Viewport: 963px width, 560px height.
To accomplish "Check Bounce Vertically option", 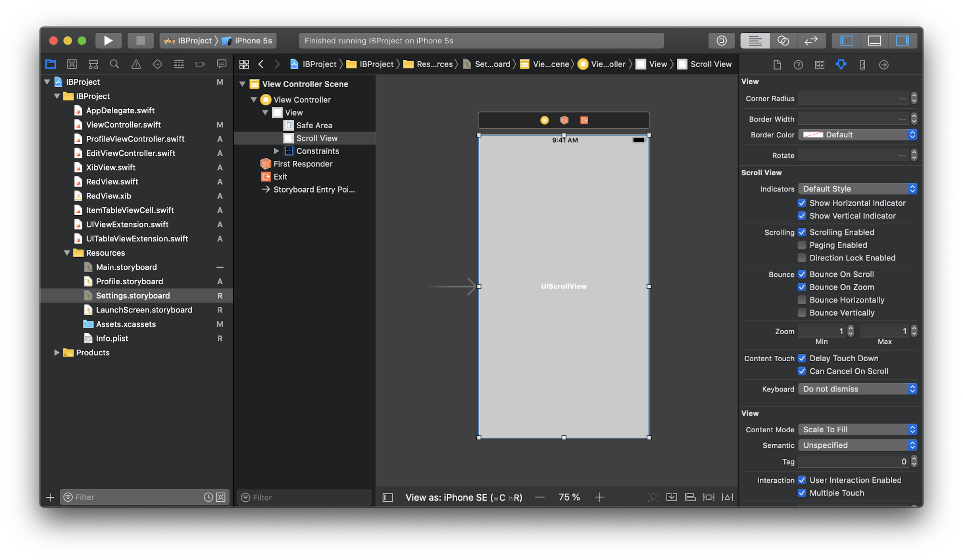I will (x=802, y=313).
